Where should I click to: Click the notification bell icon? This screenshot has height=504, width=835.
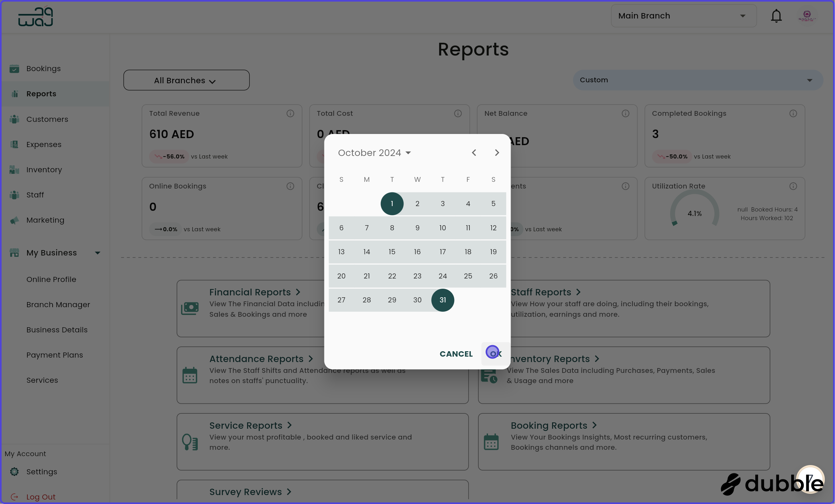[x=776, y=16]
